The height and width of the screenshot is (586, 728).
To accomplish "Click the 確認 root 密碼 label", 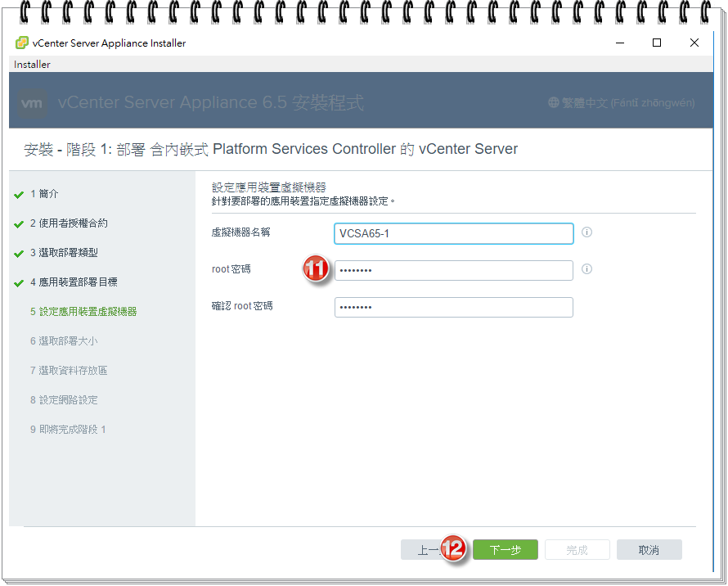I will (x=242, y=306).
